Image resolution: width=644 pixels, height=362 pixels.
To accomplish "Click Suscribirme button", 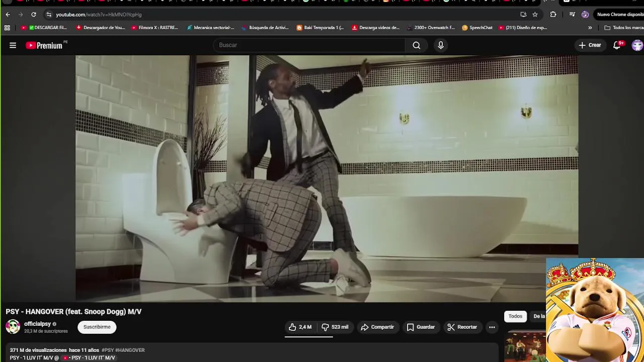I will (x=97, y=327).
